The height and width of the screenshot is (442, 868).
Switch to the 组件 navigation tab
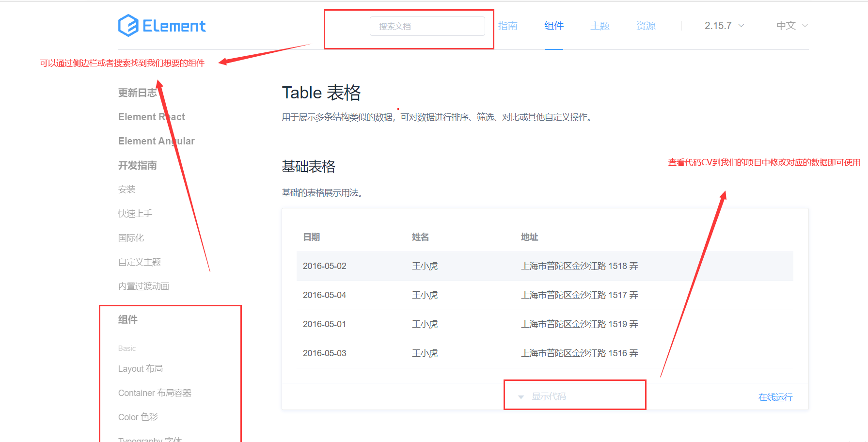(x=553, y=26)
